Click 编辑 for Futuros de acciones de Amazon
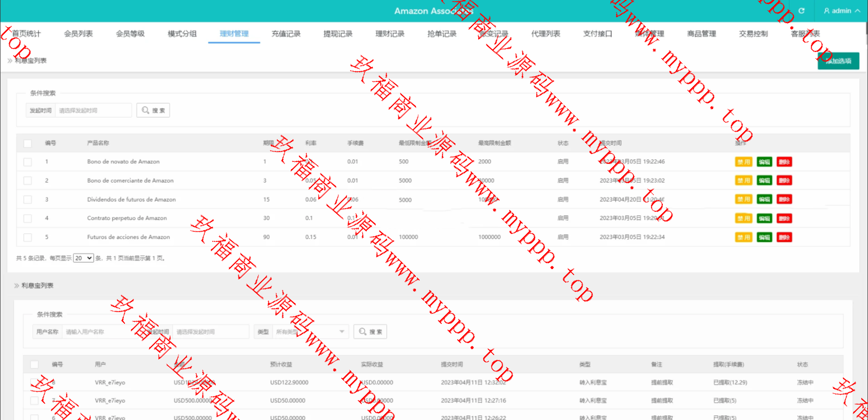868x420 pixels. [765, 237]
